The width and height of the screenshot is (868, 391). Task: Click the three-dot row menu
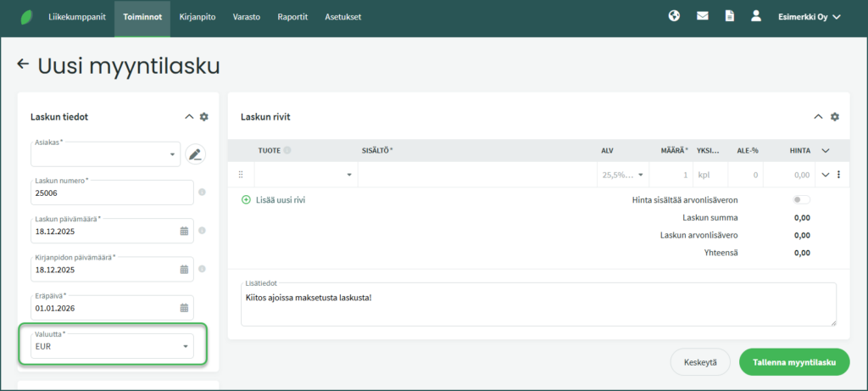click(x=838, y=175)
